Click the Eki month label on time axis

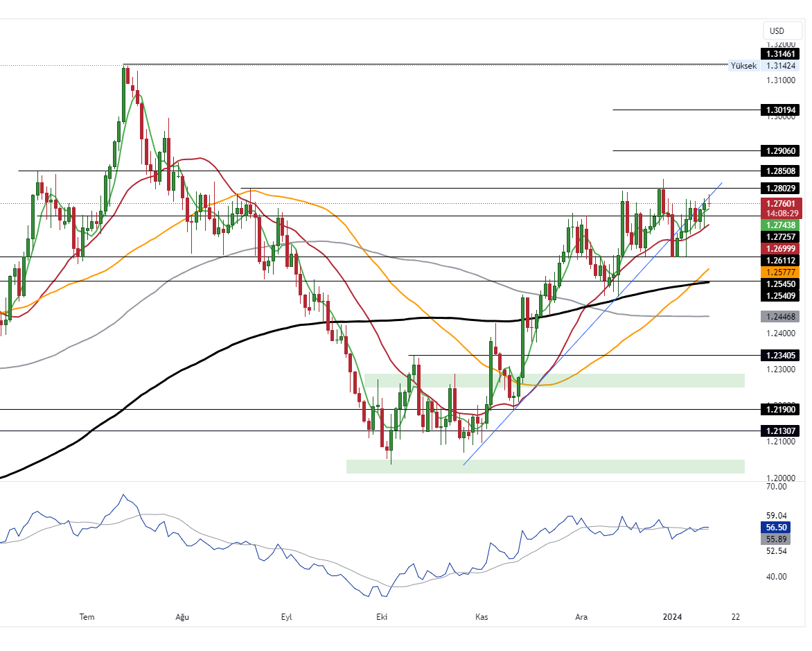coord(380,616)
